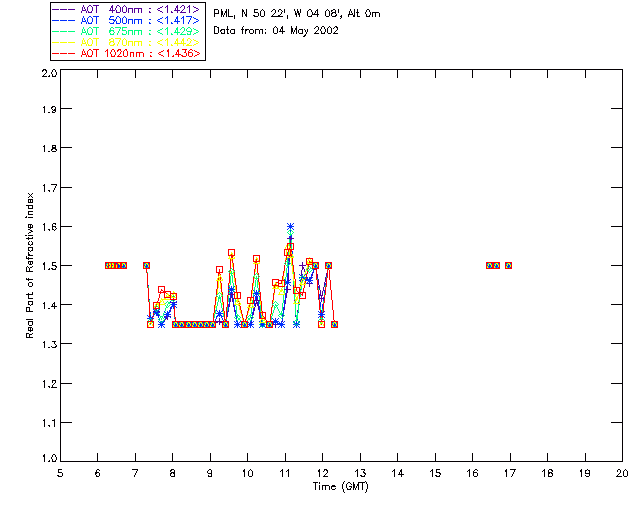Click the rightmost red square marker near 17 GMT
The image size is (640, 512).
click(x=508, y=265)
